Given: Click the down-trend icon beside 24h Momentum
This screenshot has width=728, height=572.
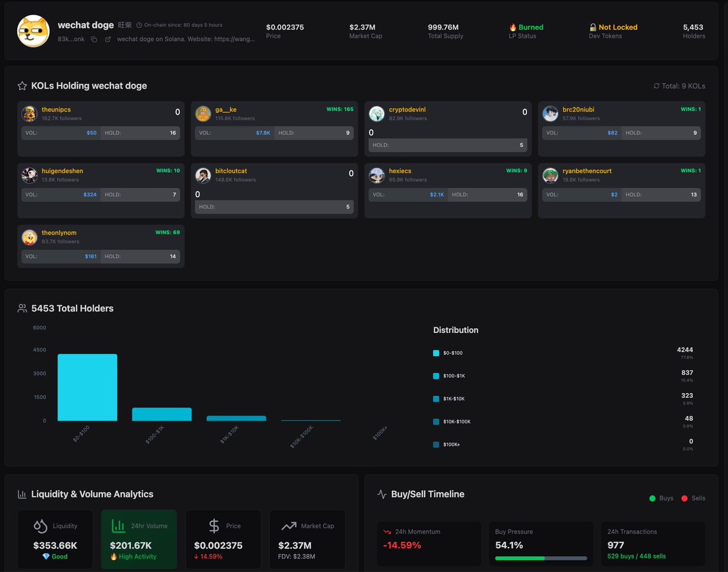Looking at the screenshot, I should tap(387, 532).
